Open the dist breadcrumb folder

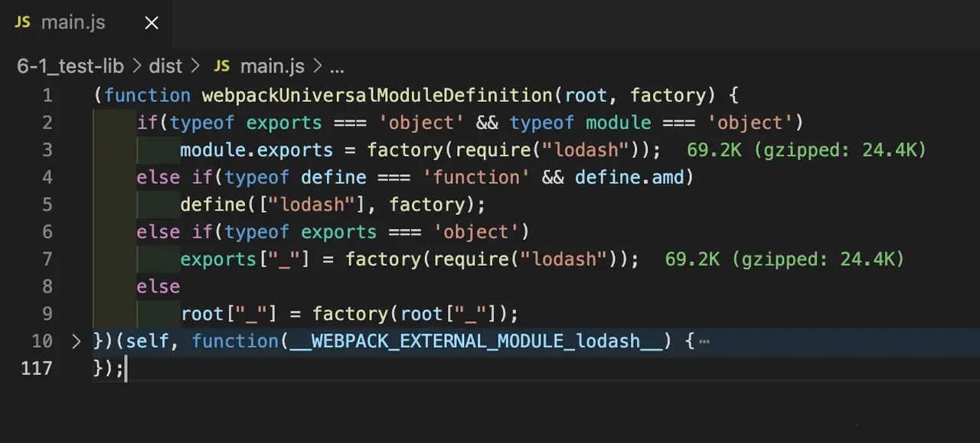click(165, 67)
